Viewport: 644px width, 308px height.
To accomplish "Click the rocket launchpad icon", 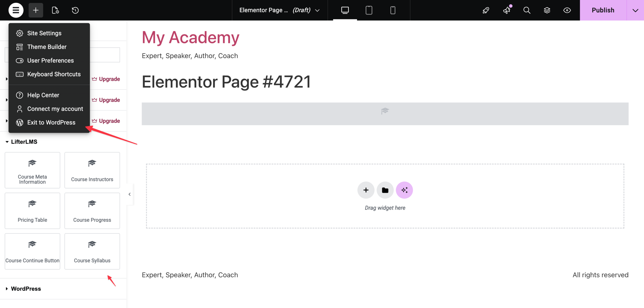I will click(x=486, y=10).
